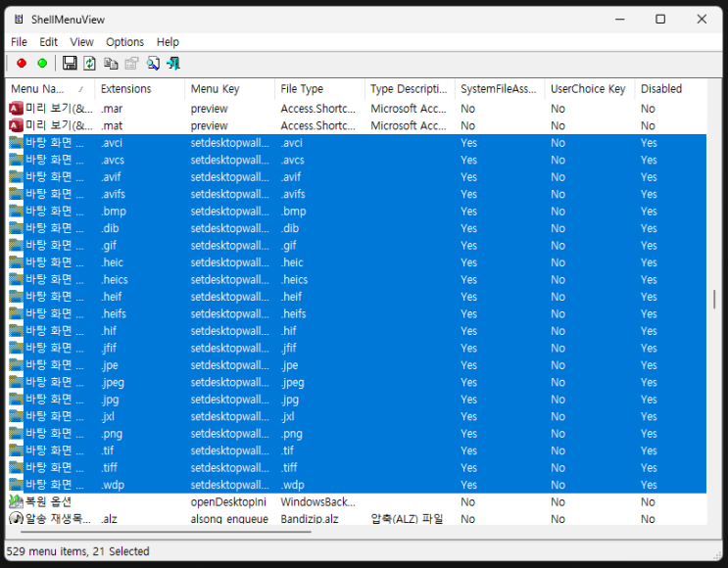Sort by Extensions column header

coord(139,89)
